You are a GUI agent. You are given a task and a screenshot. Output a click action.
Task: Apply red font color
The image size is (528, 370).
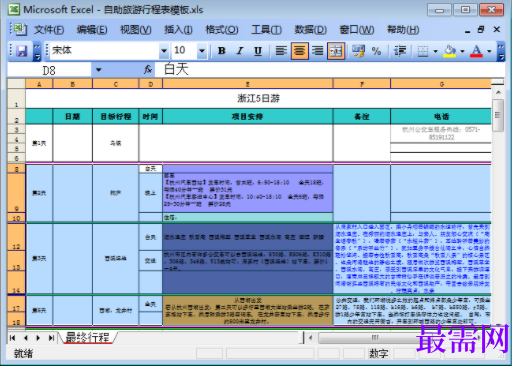pyautogui.click(x=476, y=51)
